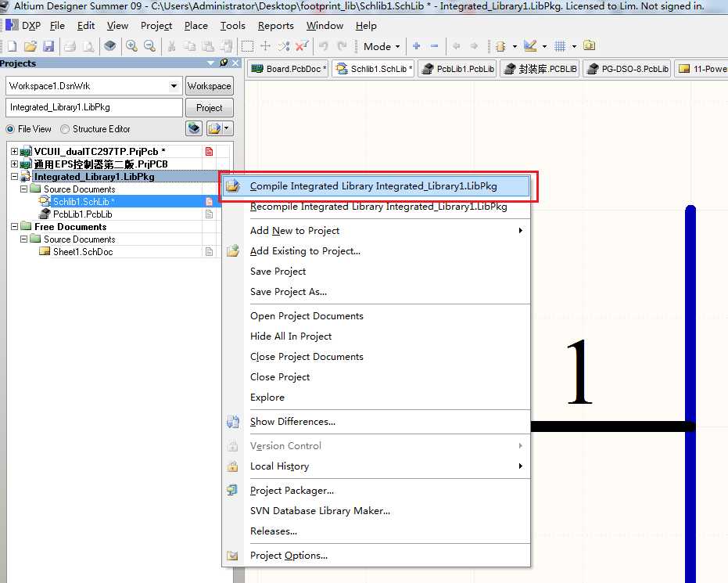
Task: Click the Open file folder icon
Action: point(30,46)
